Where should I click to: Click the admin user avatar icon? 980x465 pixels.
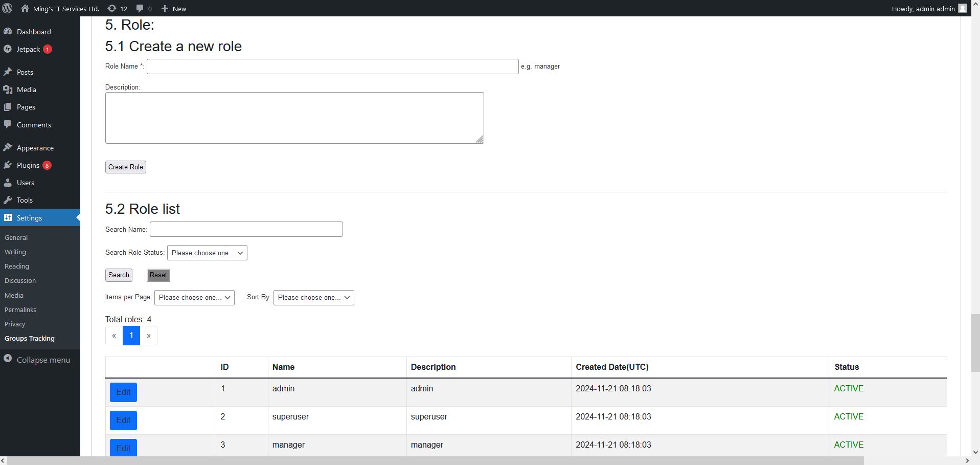[963, 9]
